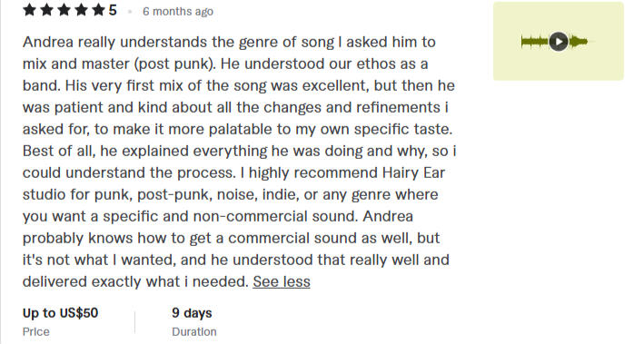This screenshot has width=644, height=344.
Task: Click the Up to US$50 price value
Action: [x=60, y=313]
